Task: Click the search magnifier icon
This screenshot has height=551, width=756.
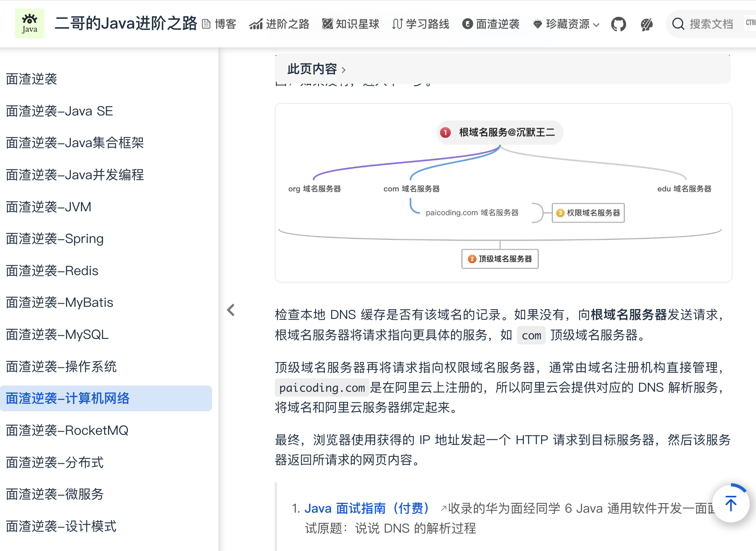Action: 679,24
